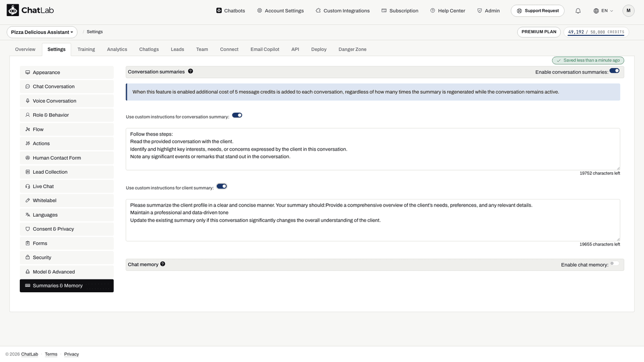The image size is (644, 362).
Task: Click the Security lock icon
Action: pos(27,257)
